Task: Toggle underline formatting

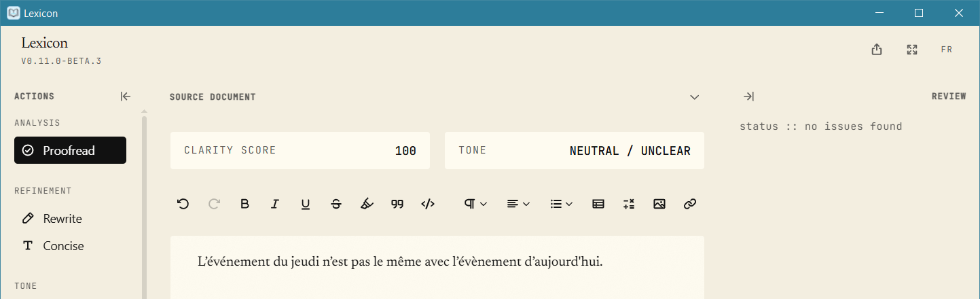Action: tap(306, 204)
